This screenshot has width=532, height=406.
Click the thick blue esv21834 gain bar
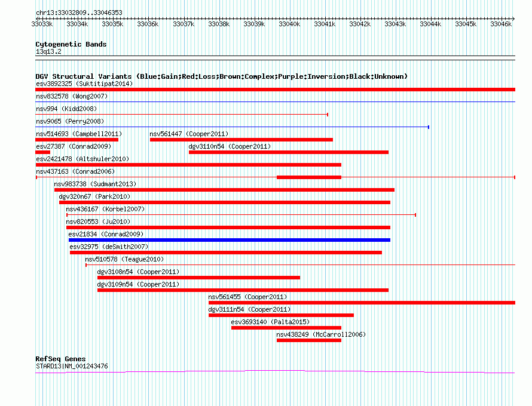230,240
